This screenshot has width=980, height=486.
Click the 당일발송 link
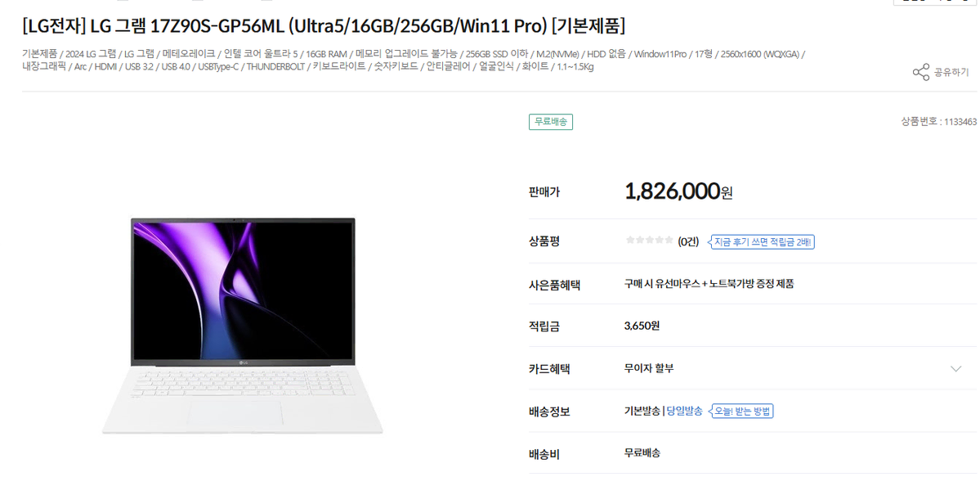point(684,411)
